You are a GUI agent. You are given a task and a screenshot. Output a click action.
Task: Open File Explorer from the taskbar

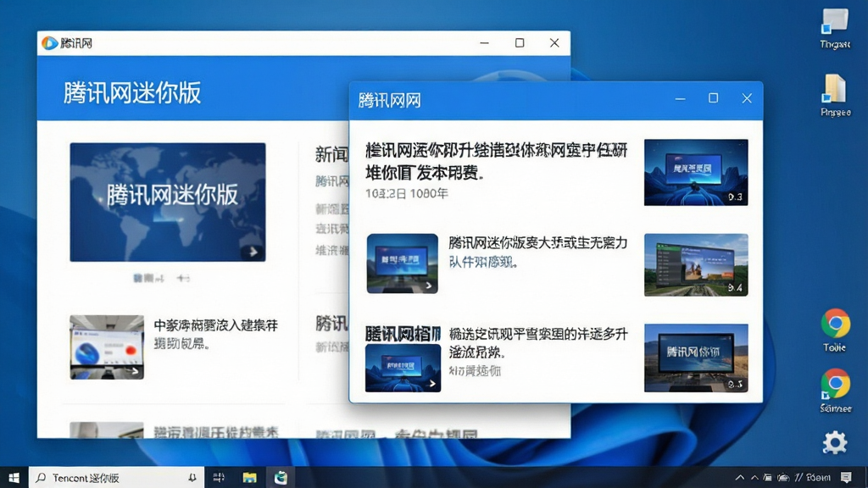click(x=250, y=478)
